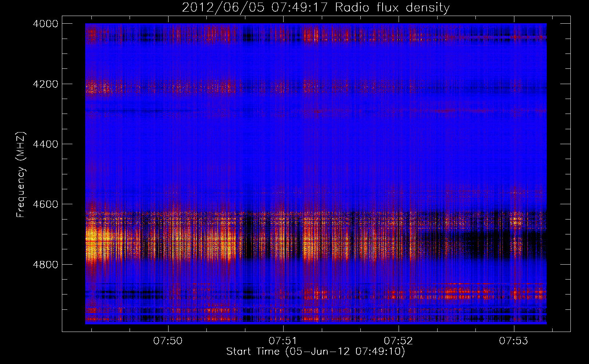Click the 07:50 time tick label
Viewport: 589px width, 364px height.
tap(168, 341)
